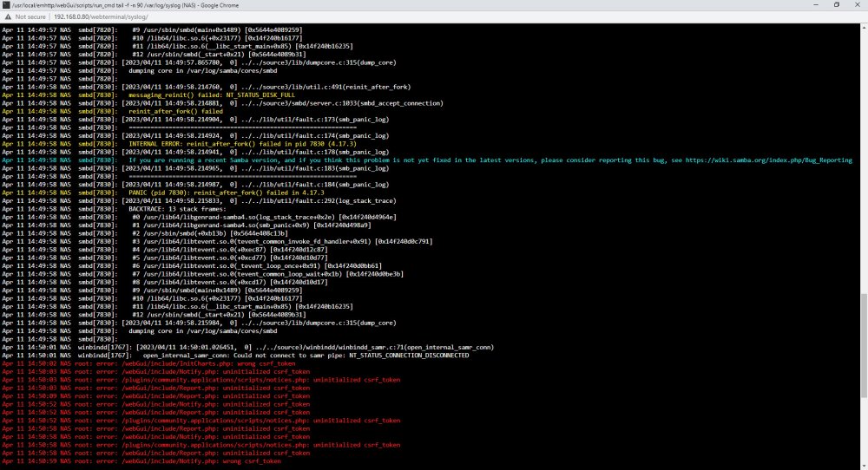
Task: Minimize the syslog Chrome window
Action: (x=815, y=5)
